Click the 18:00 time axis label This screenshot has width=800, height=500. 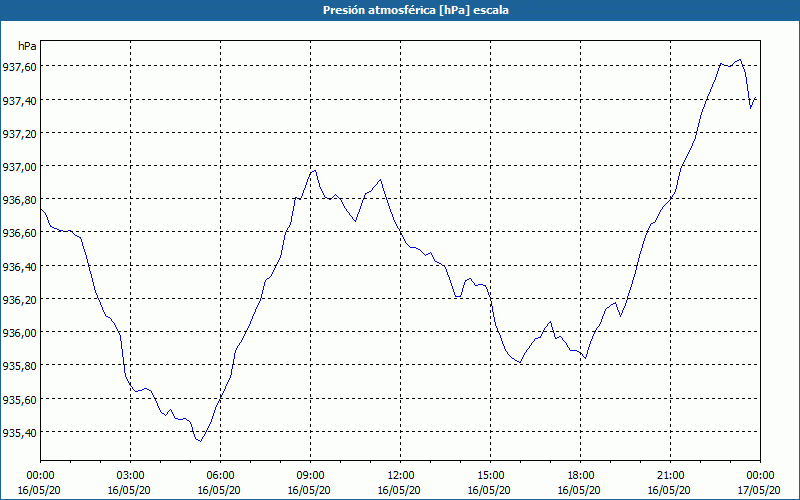click(x=581, y=476)
